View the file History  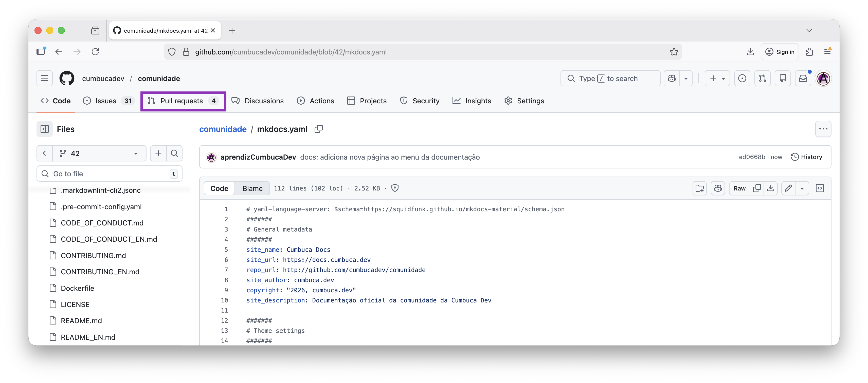pyautogui.click(x=806, y=157)
